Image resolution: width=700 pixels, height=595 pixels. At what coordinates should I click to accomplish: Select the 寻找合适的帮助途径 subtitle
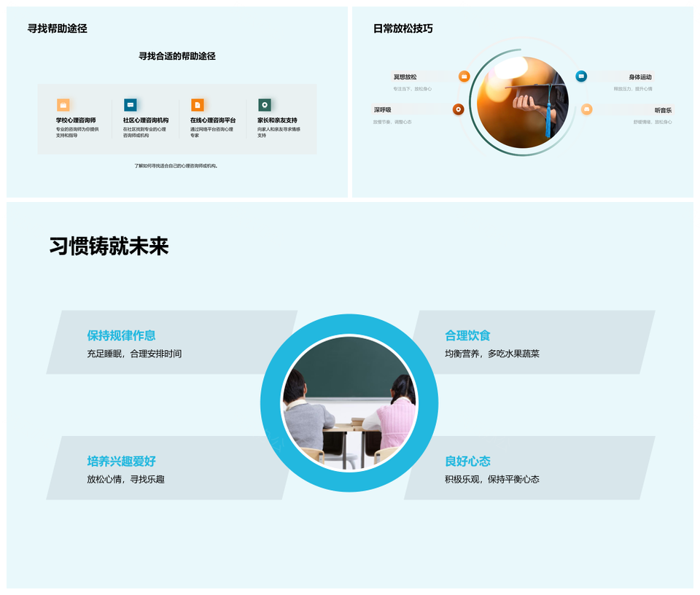click(177, 56)
